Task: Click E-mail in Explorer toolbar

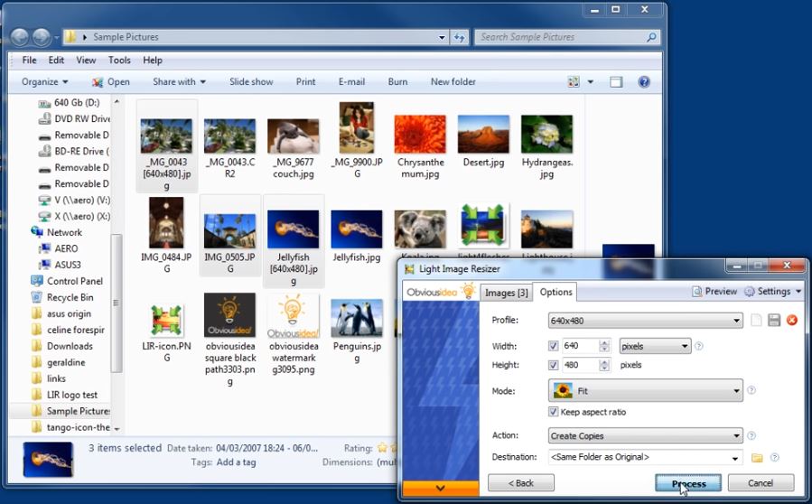Action: (351, 82)
